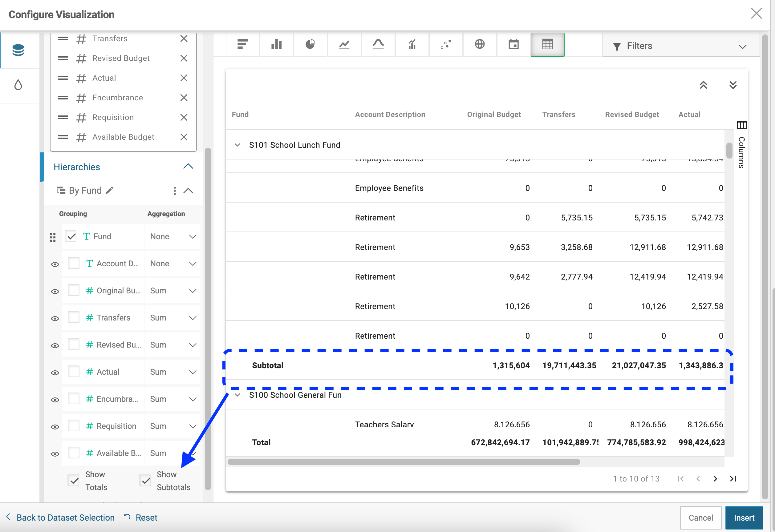Select the scatter plot chart type
The image size is (775, 532).
tap(446, 44)
